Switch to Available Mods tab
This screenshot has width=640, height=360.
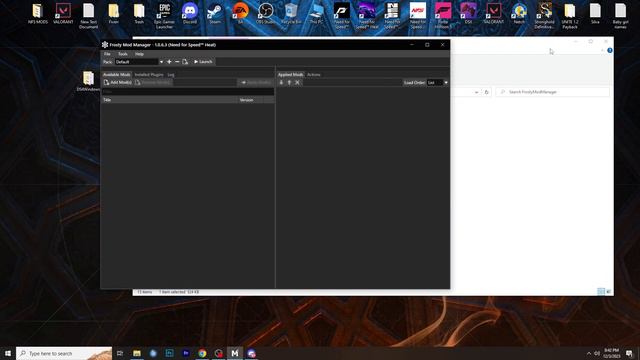point(116,75)
